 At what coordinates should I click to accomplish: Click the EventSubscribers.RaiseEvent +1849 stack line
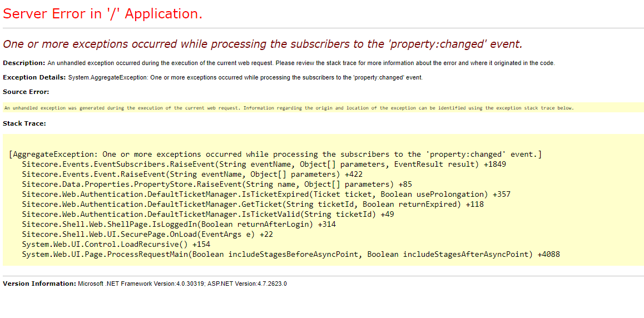pyautogui.click(x=264, y=165)
